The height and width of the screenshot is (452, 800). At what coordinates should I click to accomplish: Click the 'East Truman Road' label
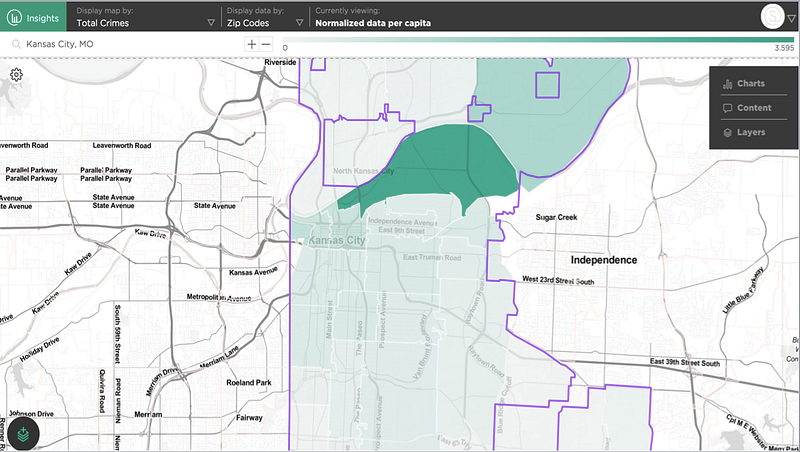pos(432,258)
